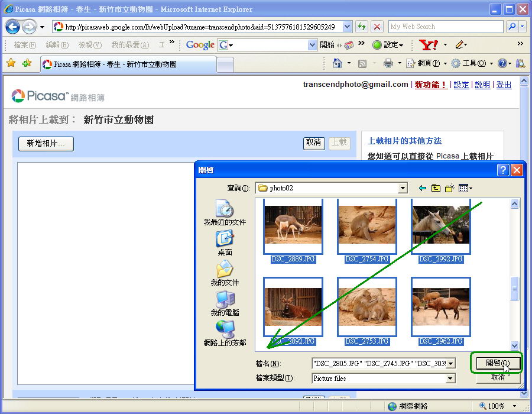This screenshot has width=532, height=414.
Task: Click the Create New Folder icon
Action: [x=450, y=188]
